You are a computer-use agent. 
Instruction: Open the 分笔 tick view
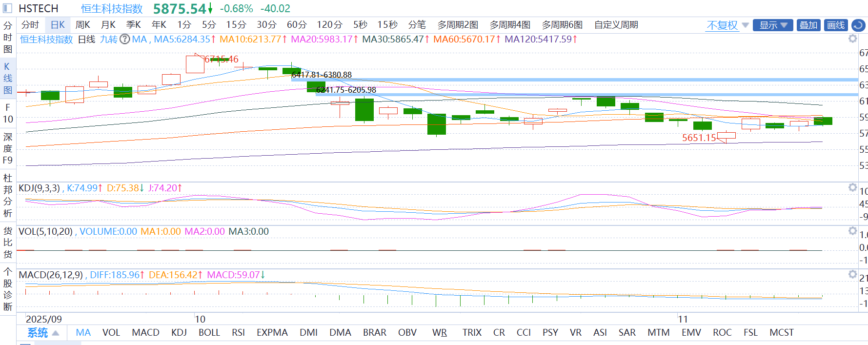[x=417, y=25]
